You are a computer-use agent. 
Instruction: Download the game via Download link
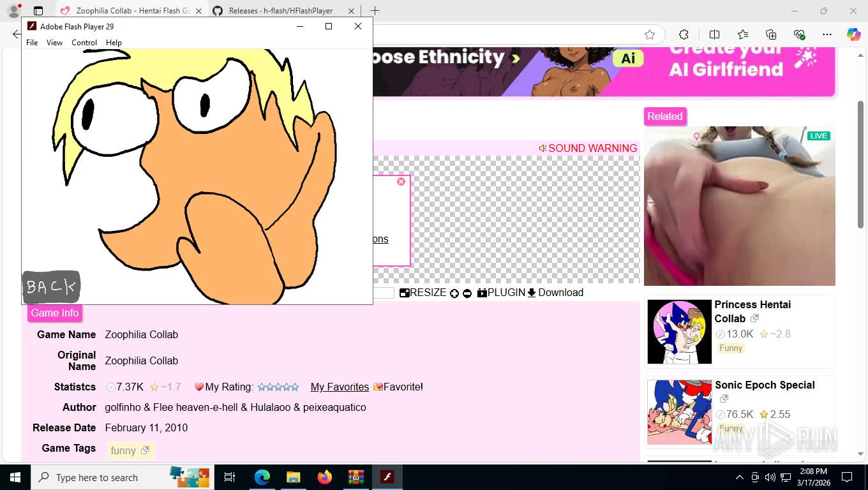tap(555, 292)
